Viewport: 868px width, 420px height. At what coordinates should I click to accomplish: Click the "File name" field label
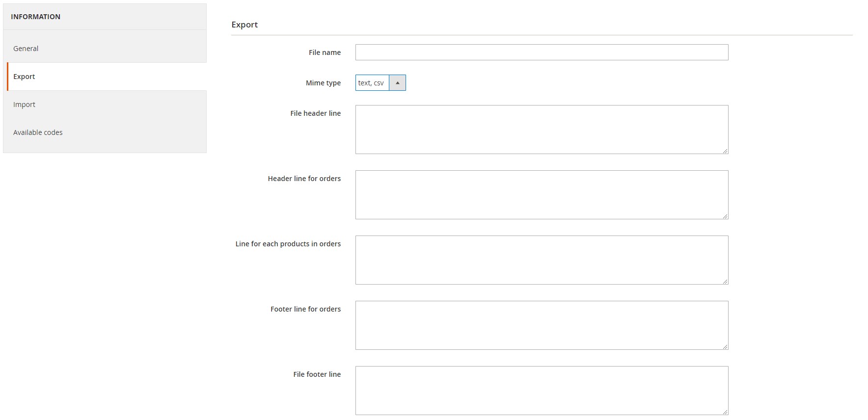coord(325,52)
